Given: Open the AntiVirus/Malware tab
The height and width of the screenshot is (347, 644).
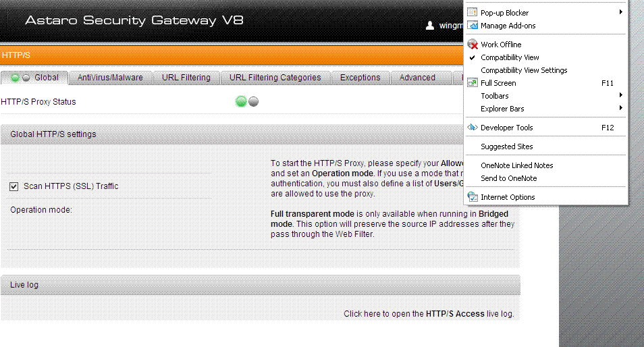Looking at the screenshot, I should point(110,78).
